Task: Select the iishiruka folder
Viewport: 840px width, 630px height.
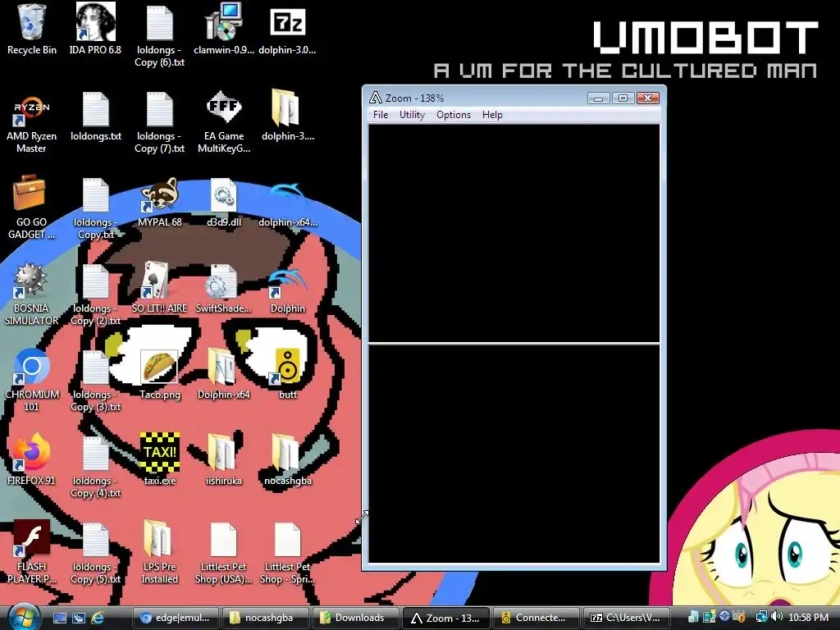Action: pos(223,461)
